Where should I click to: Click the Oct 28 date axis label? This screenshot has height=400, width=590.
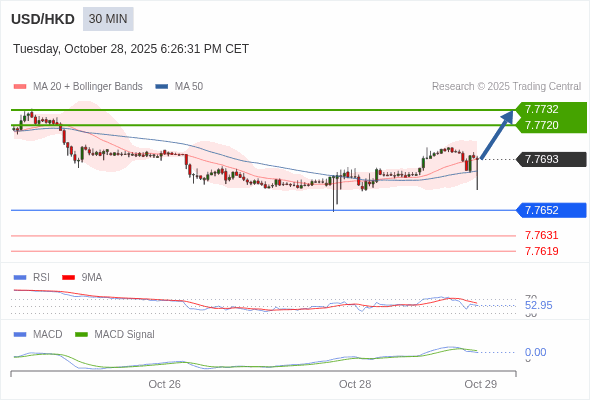pyautogui.click(x=355, y=384)
